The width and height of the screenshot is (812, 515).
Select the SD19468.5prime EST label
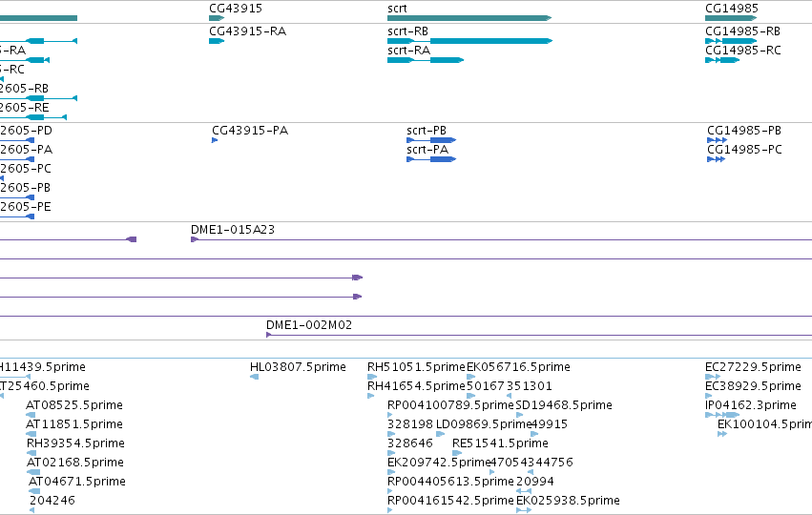click(x=564, y=405)
